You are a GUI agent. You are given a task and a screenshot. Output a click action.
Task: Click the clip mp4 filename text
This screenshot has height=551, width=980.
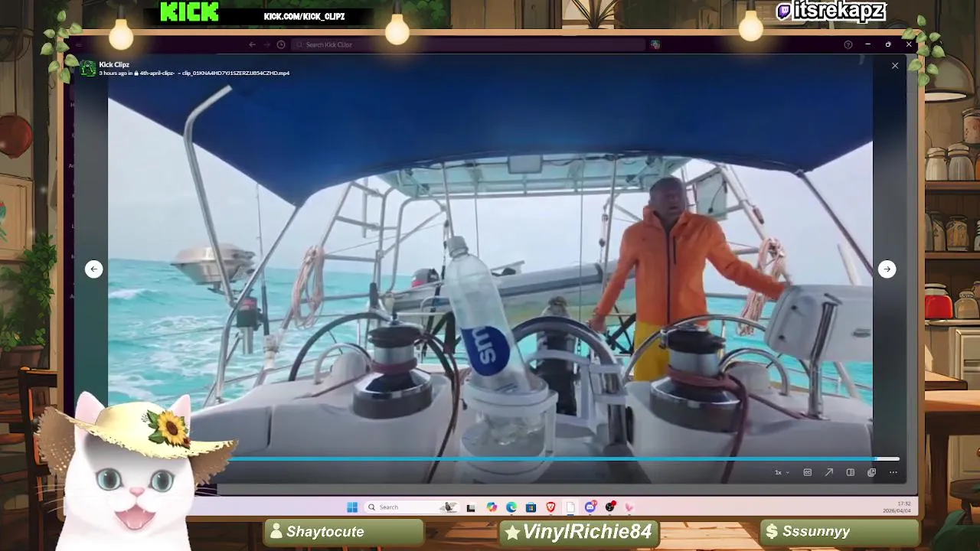point(236,73)
